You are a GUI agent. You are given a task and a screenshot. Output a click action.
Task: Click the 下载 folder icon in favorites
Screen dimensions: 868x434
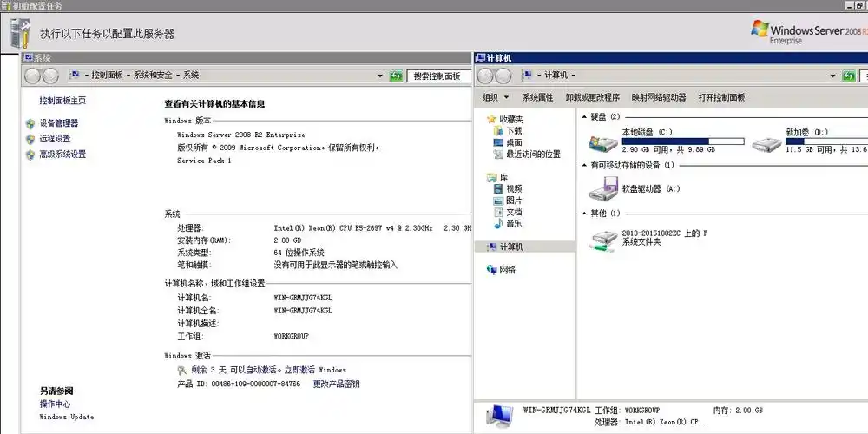[x=498, y=131]
